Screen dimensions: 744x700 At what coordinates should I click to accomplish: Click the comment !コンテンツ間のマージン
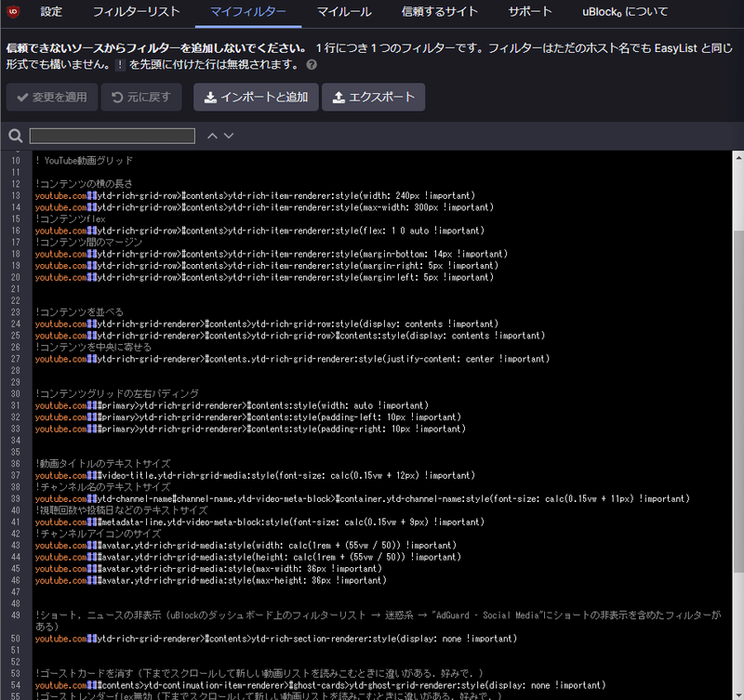(x=88, y=243)
